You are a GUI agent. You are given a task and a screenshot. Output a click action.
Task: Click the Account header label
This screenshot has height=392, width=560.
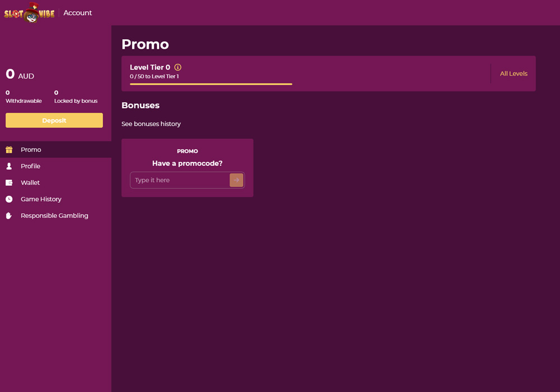point(77,13)
